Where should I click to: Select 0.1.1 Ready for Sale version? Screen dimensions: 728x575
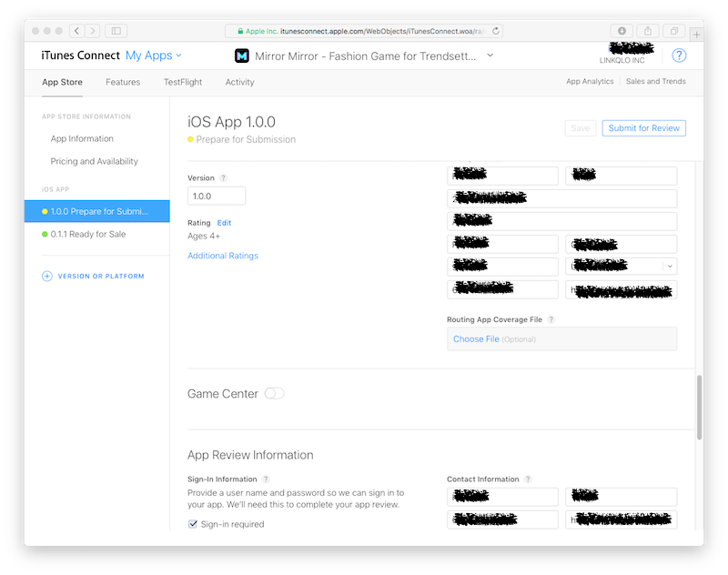pyautogui.click(x=88, y=234)
